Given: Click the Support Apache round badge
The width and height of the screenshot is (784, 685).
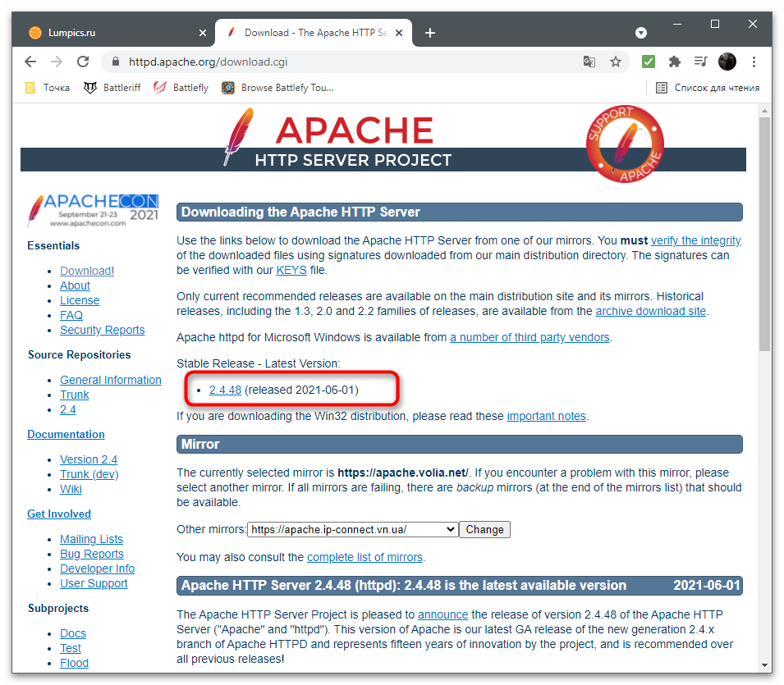Looking at the screenshot, I should [625, 144].
